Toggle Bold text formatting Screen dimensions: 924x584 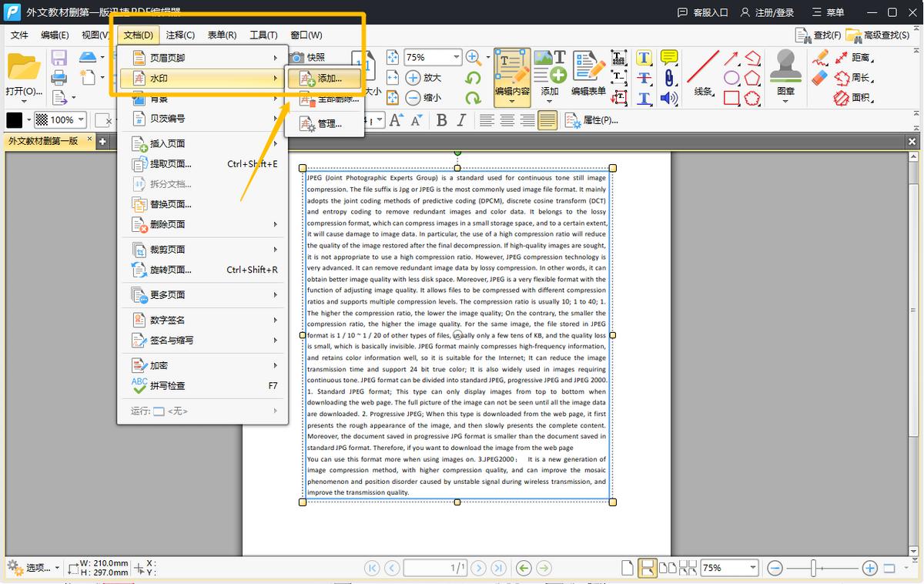point(442,120)
